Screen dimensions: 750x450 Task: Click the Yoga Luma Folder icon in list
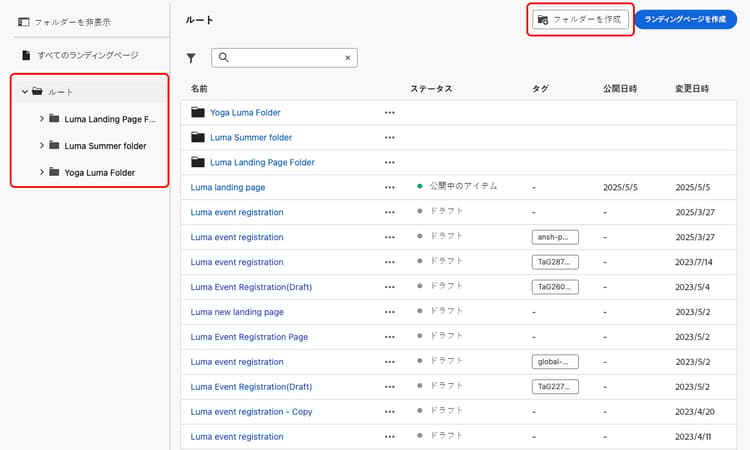[198, 112]
